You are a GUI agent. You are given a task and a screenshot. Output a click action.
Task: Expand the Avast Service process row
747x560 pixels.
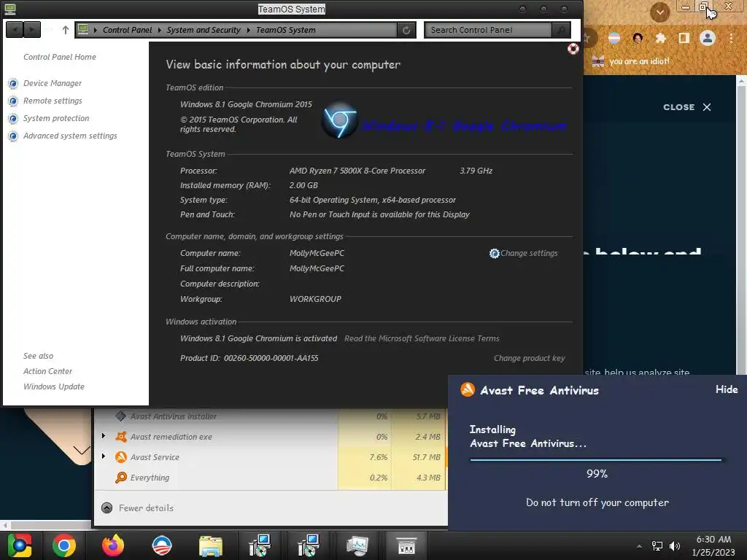(x=104, y=456)
